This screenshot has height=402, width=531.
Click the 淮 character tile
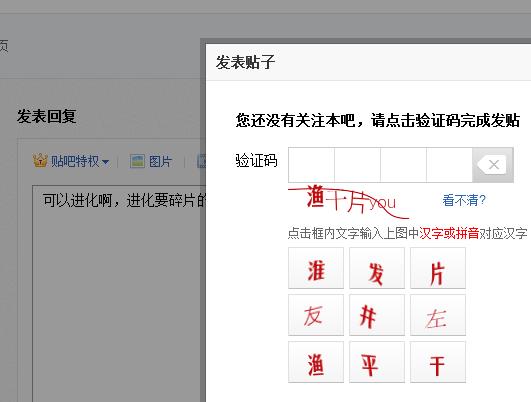(x=316, y=268)
